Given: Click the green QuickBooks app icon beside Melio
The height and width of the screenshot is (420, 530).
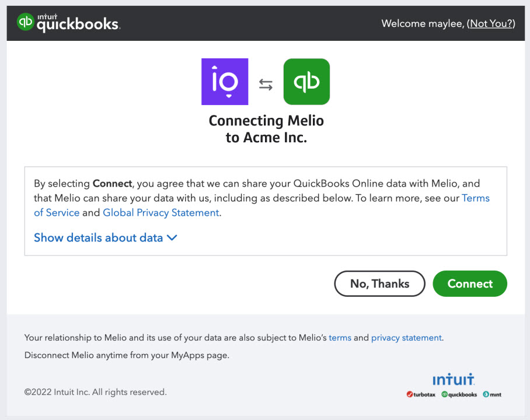Looking at the screenshot, I should 306,81.
